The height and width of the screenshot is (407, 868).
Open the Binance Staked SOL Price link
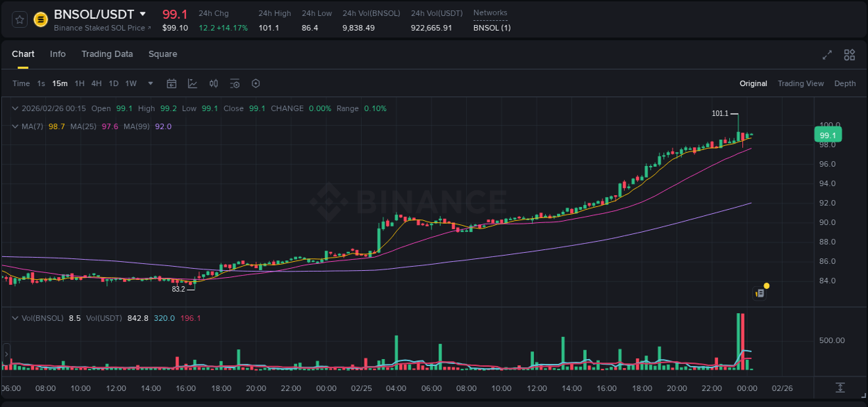102,28
